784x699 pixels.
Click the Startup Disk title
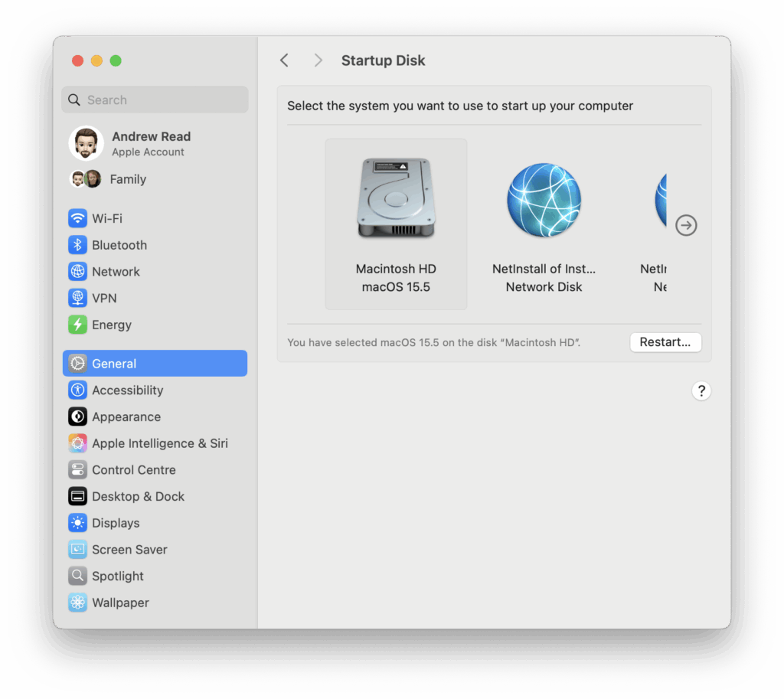tap(383, 60)
